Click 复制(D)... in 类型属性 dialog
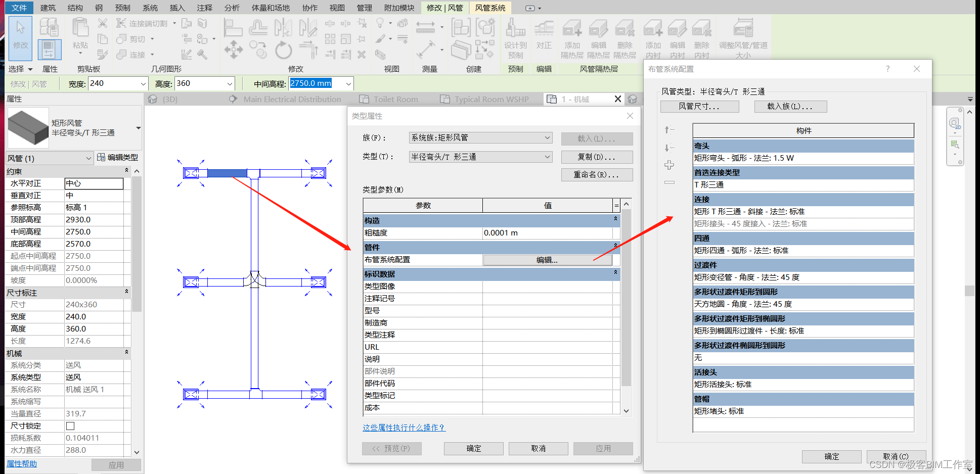Viewport: 980px width, 474px height. tap(597, 157)
